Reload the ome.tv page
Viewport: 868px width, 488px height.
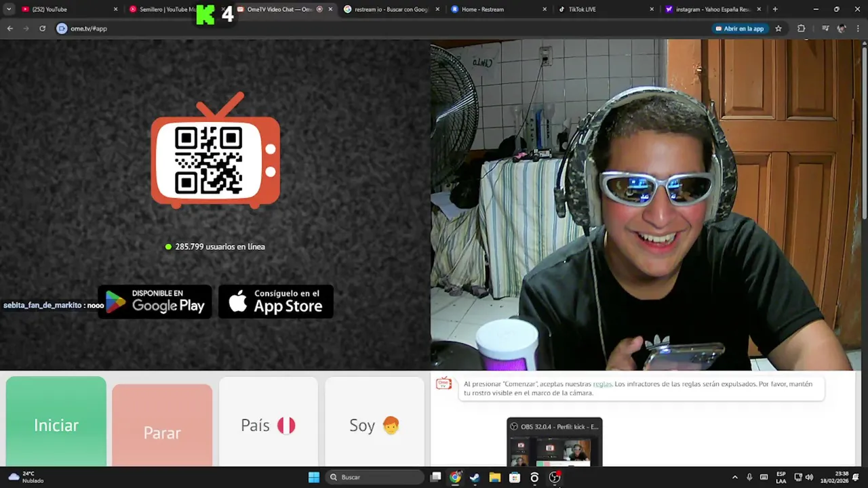(43, 28)
